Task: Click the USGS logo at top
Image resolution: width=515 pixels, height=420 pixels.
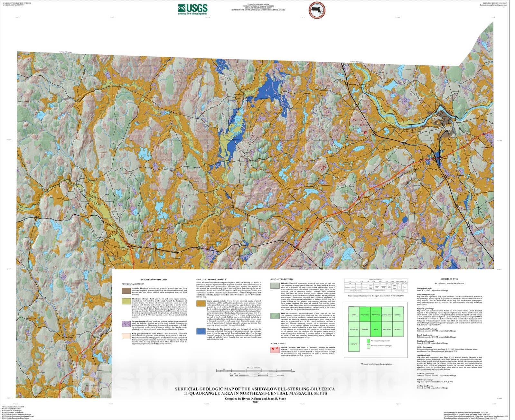Action: (193, 9)
